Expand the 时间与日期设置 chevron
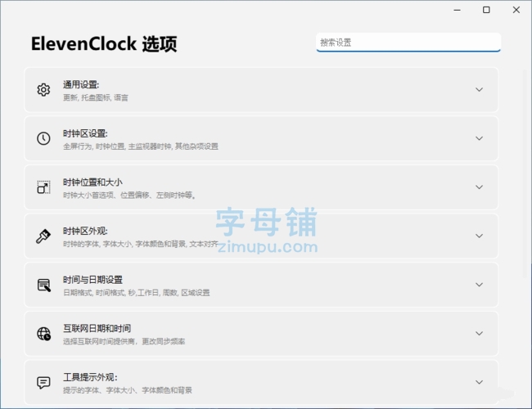Image resolution: width=532 pixels, height=409 pixels. 479,285
